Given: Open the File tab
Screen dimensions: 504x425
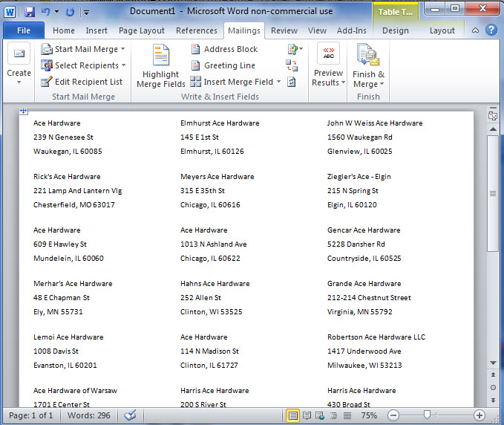Looking at the screenshot, I should coord(24,30).
